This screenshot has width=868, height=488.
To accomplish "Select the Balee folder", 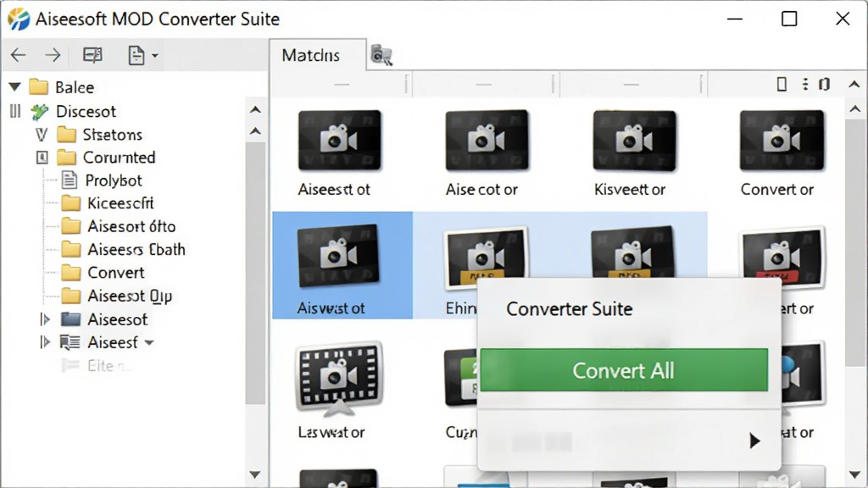I will (61, 87).
